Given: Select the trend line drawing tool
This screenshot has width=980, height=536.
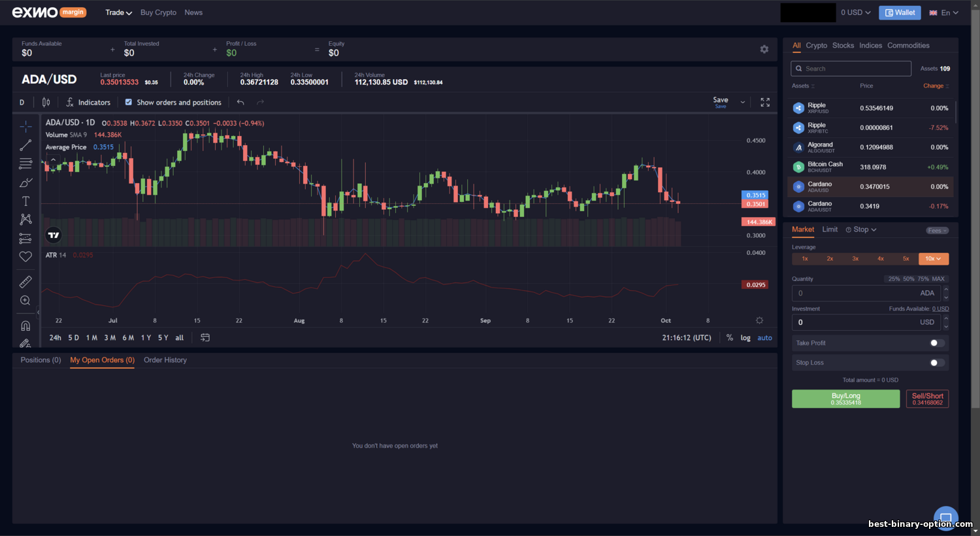Looking at the screenshot, I should (x=25, y=145).
